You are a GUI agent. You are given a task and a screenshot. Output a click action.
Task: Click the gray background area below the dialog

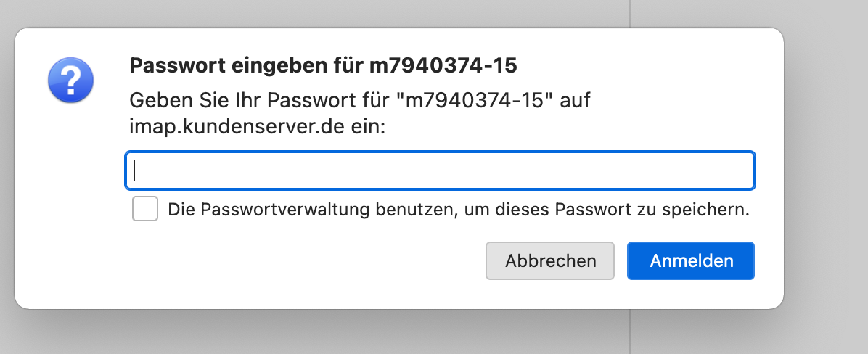(363, 334)
